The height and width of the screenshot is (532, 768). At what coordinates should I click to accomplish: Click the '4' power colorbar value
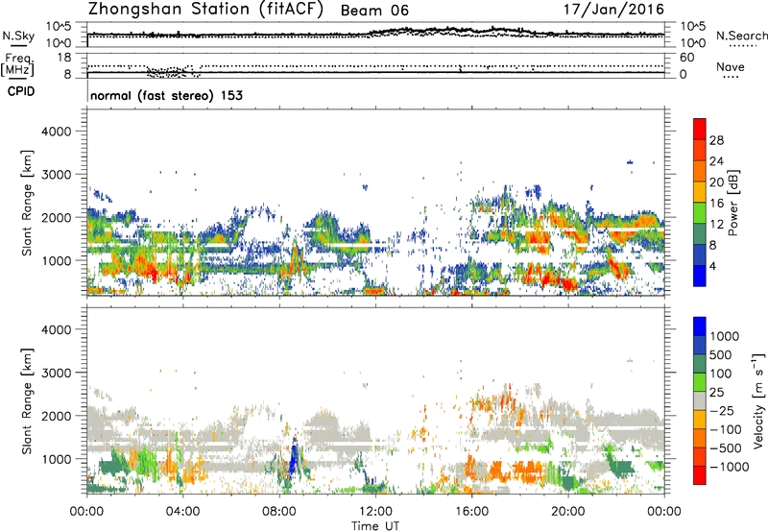(x=712, y=267)
